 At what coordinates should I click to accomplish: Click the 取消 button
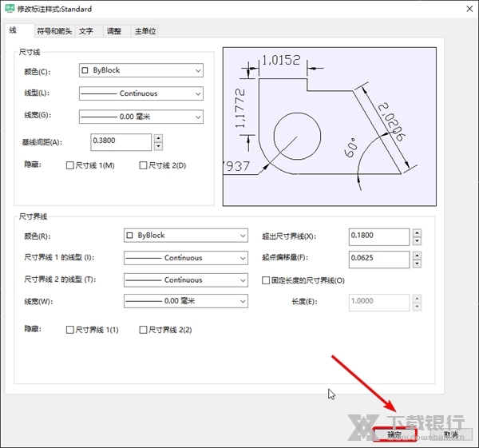pos(451,434)
